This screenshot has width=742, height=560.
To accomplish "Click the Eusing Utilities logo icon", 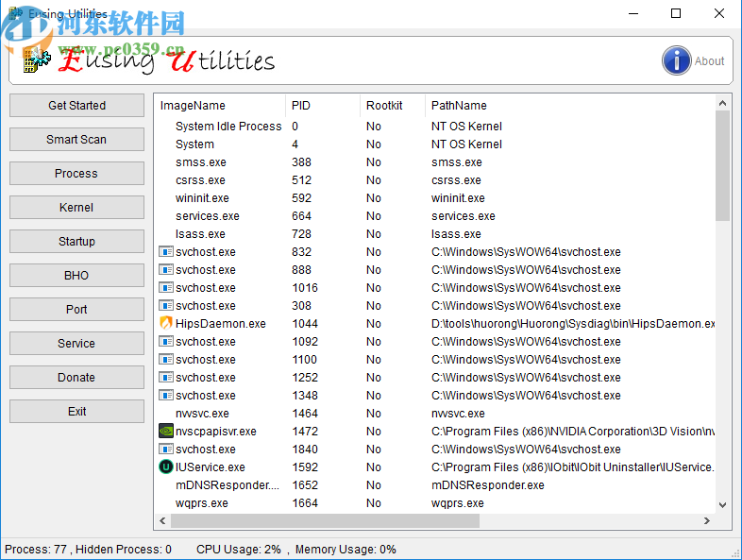I will [x=37, y=60].
